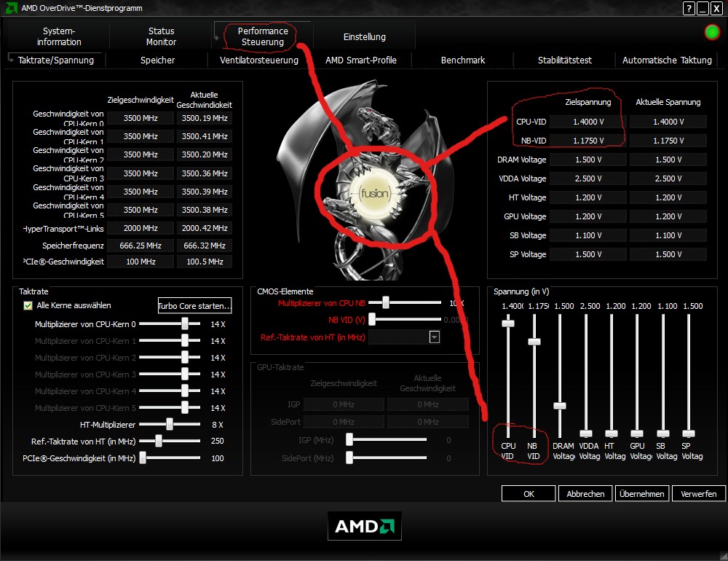This screenshot has height=561, width=728.
Task: Click Multiplizierer von CPU-Kern 3 slider handle
Action: click(185, 374)
